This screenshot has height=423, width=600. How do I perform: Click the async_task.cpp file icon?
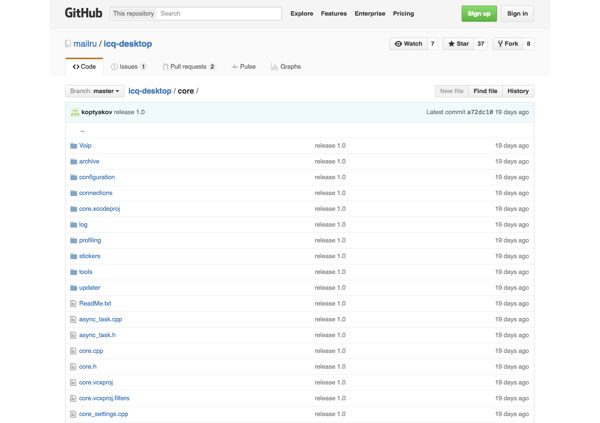pyautogui.click(x=73, y=319)
